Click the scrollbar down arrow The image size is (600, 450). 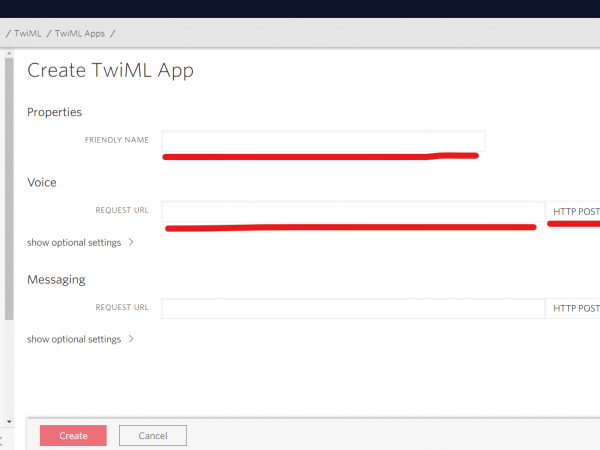pyautogui.click(x=9, y=422)
